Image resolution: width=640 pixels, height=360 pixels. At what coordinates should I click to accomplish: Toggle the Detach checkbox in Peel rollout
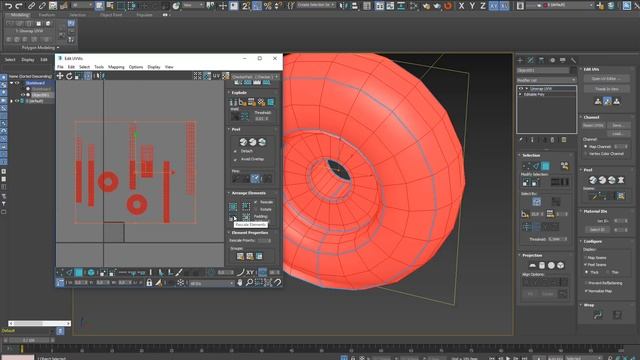tap(235, 151)
